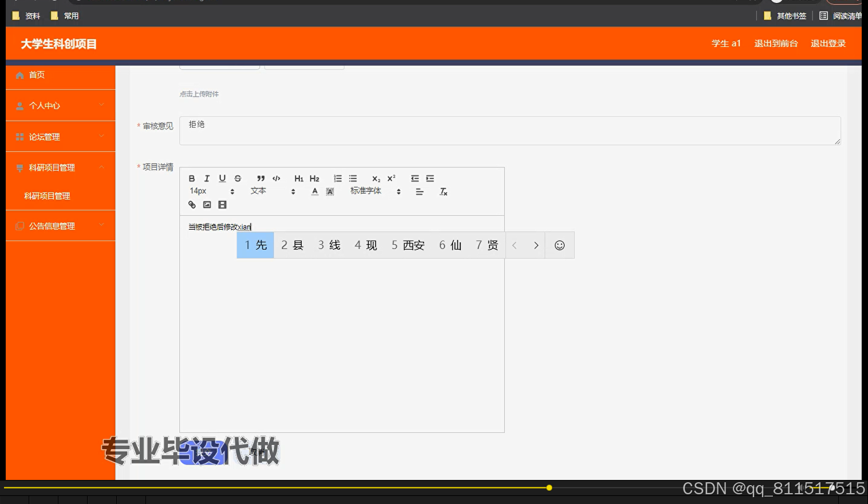Open the 其他书签 bookmark folder
The width and height of the screenshot is (868, 504).
click(785, 16)
